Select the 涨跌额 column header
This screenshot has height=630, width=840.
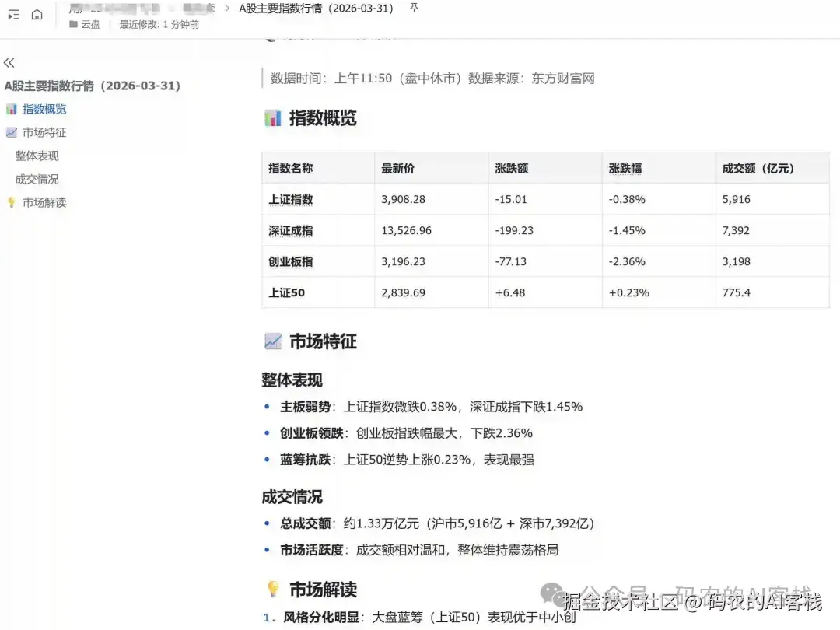(545, 168)
